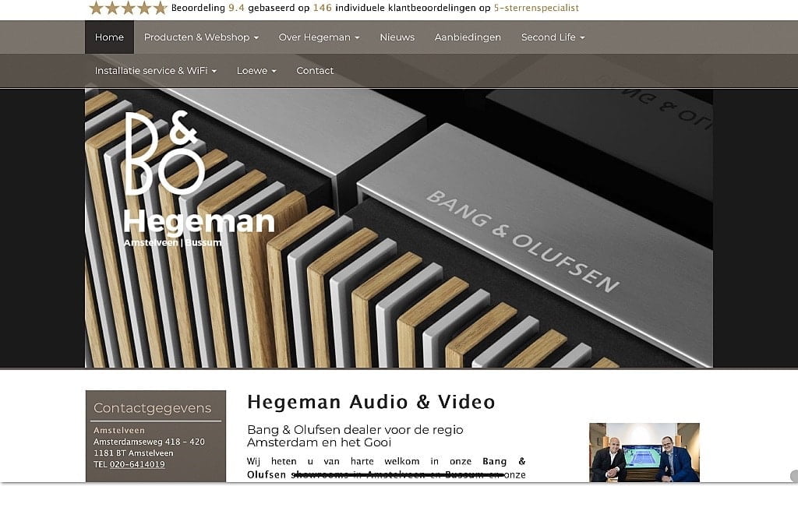Click the white Hegeman logo text
The height and width of the screenshot is (532, 798).
coord(199,222)
